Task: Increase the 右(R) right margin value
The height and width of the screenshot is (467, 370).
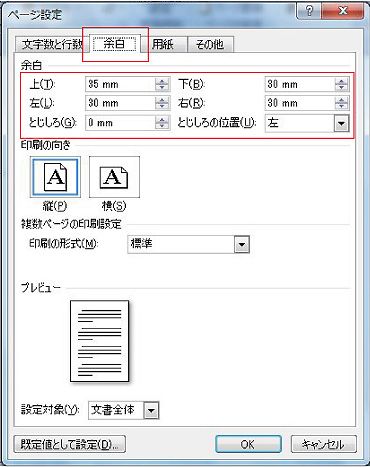Action: click(x=341, y=100)
